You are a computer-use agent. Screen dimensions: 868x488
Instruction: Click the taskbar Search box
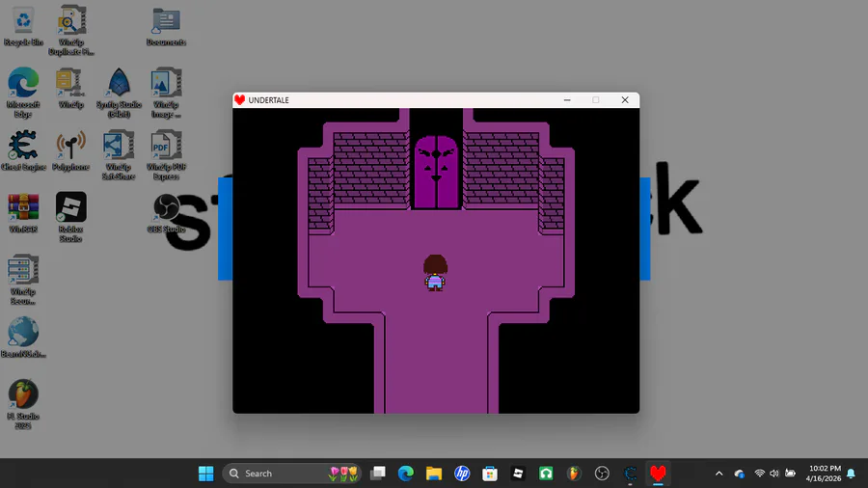(291, 474)
